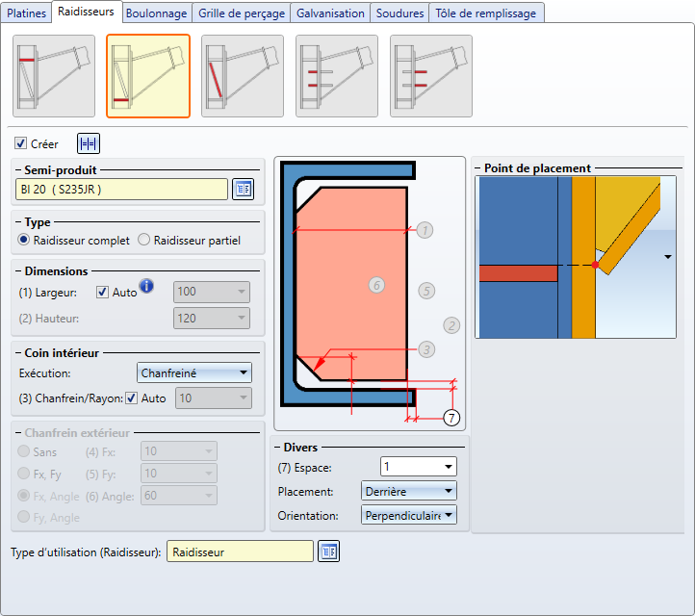Select the double stiffener right-side layout icon
Screen dimensions: 695x616
click(x=430, y=76)
